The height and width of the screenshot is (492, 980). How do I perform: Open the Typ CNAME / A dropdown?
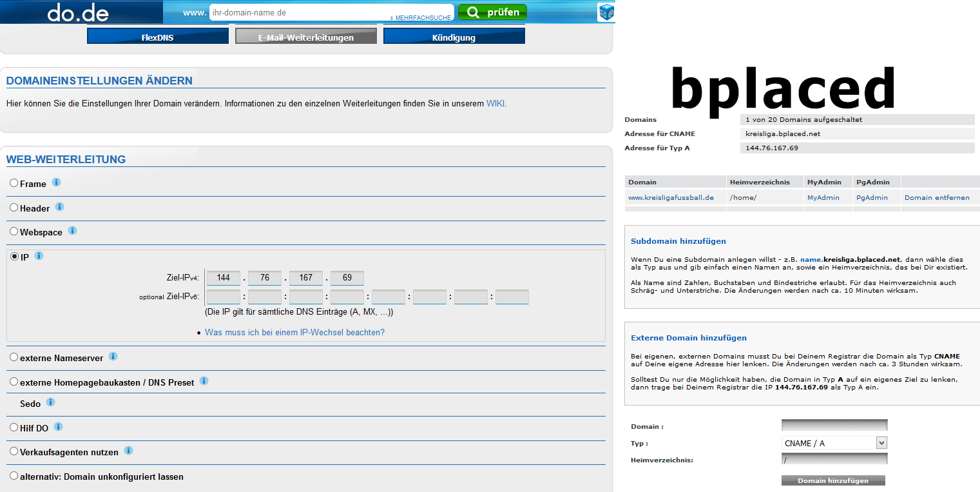pyautogui.click(x=834, y=443)
